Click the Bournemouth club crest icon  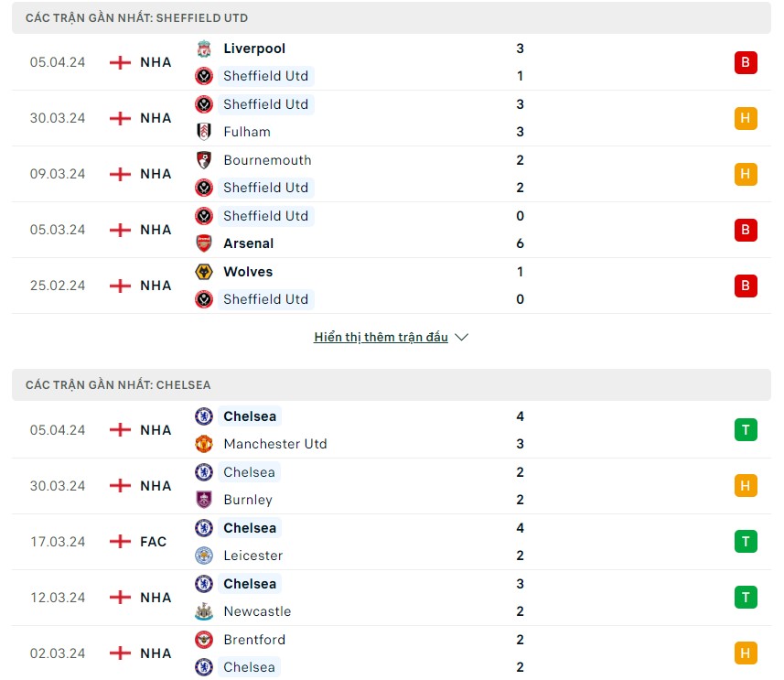click(x=204, y=160)
